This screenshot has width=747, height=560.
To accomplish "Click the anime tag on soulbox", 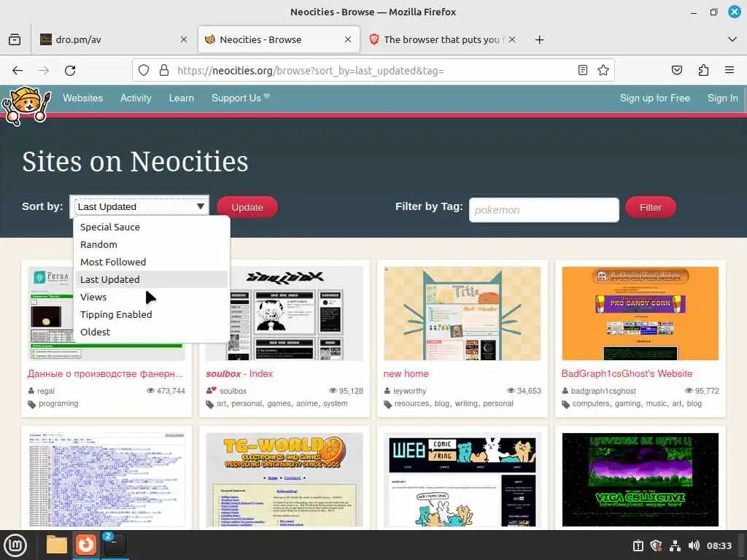I will (x=307, y=404).
